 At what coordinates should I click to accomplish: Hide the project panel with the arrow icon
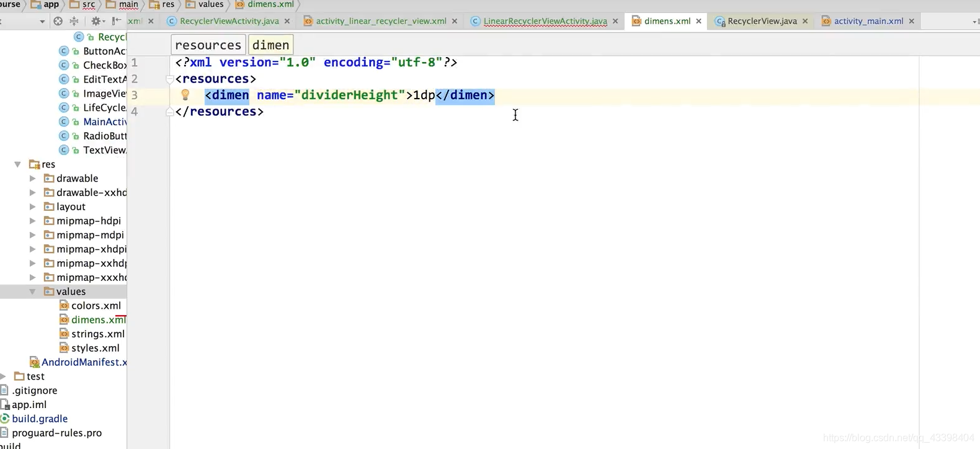click(x=116, y=21)
